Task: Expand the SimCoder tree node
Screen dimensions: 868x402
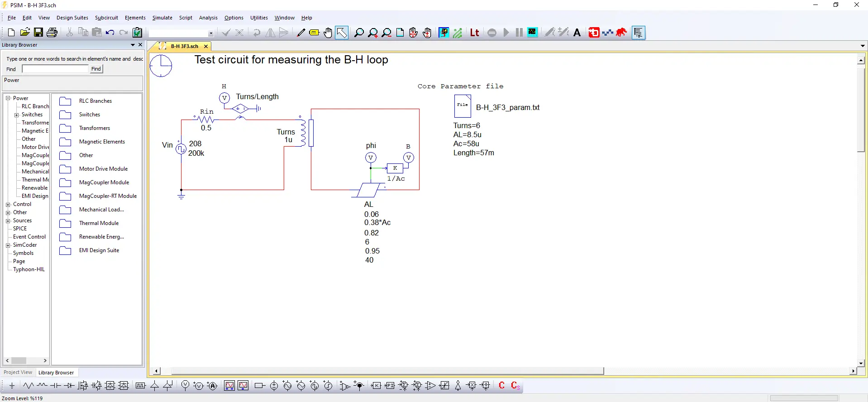Action: (8, 245)
